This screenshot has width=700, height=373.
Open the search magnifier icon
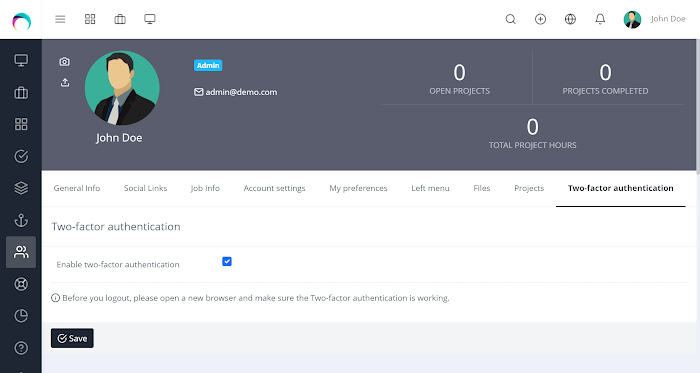coord(511,19)
